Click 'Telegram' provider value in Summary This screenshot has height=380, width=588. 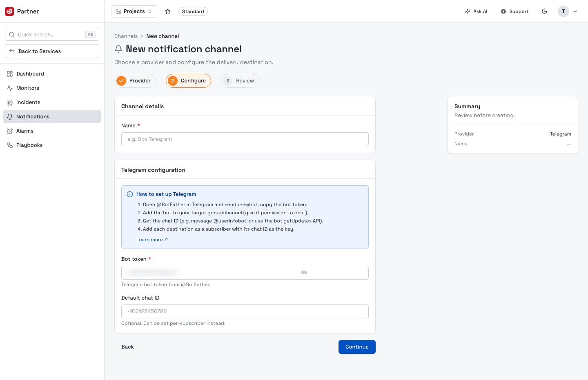[560, 134]
